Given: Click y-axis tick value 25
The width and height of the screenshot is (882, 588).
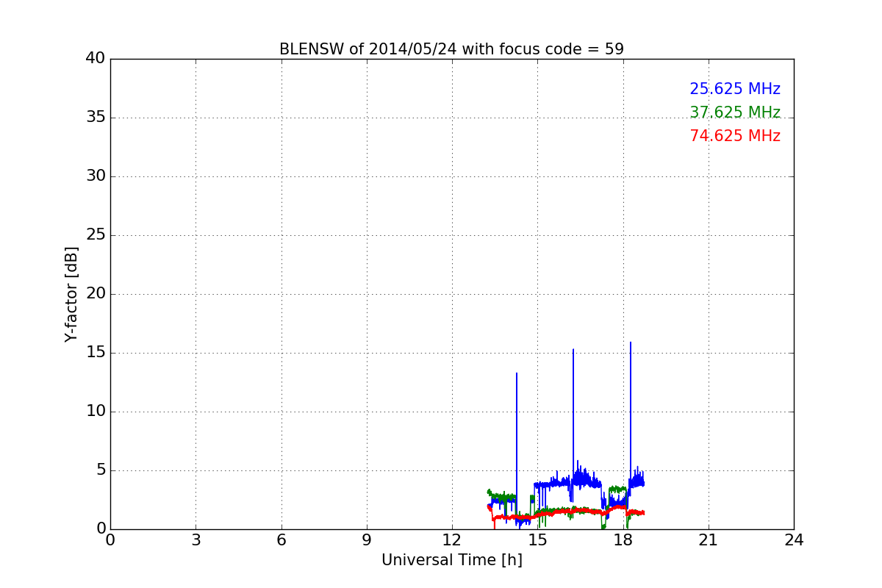Looking at the screenshot, I should (x=96, y=235).
